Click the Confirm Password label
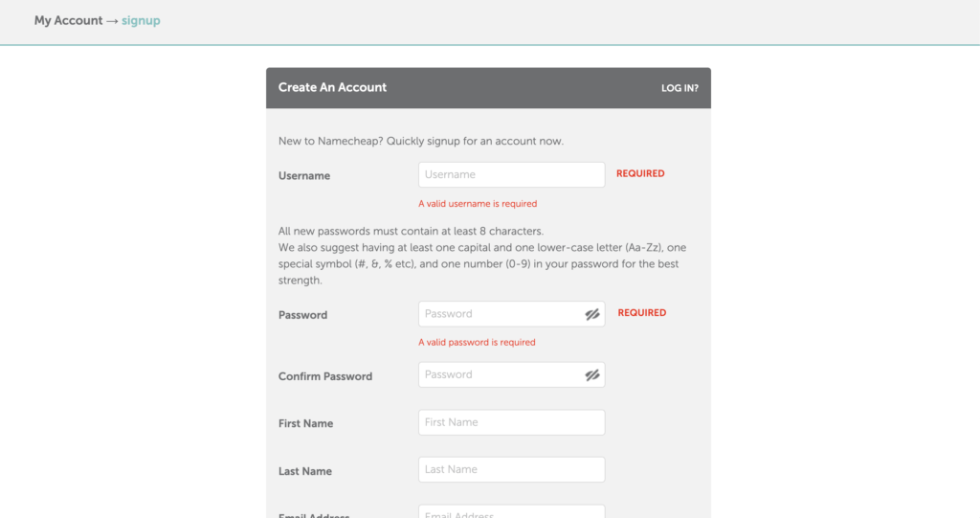 tap(325, 376)
